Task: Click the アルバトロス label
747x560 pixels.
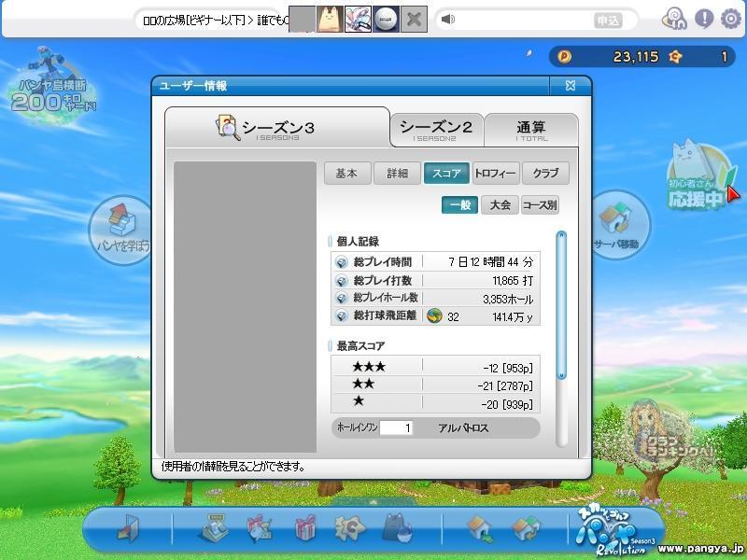Action: (463, 427)
